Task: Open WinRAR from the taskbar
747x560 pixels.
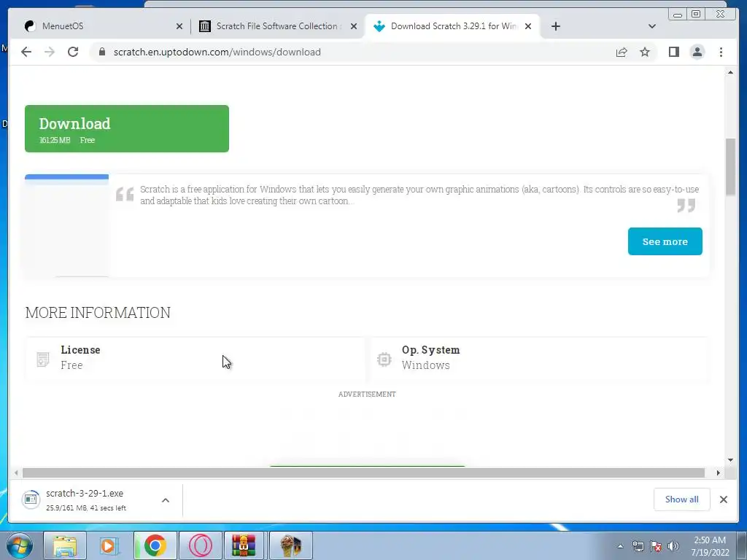Action: pos(244,545)
